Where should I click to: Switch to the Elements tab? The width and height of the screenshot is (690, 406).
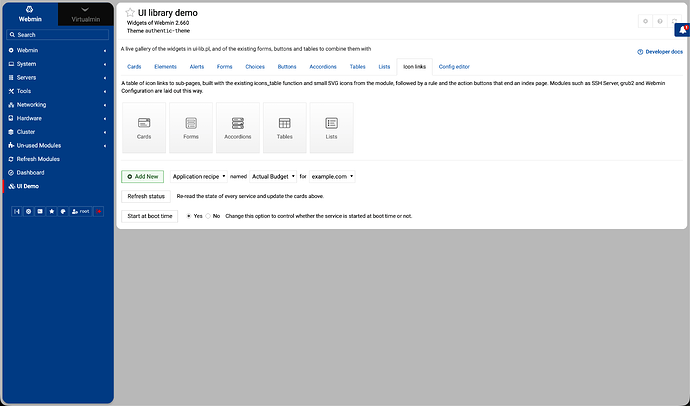[x=165, y=67]
